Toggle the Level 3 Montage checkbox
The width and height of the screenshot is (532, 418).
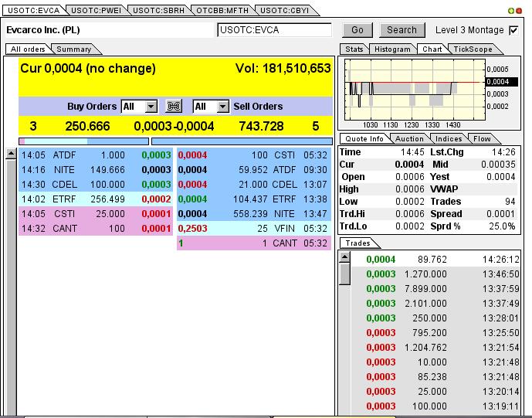[x=513, y=30]
